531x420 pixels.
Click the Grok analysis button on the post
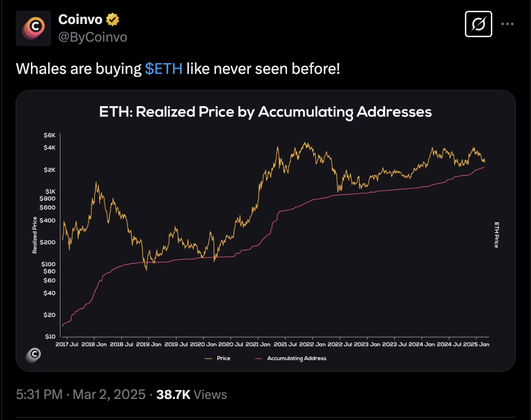tap(478, 23)
